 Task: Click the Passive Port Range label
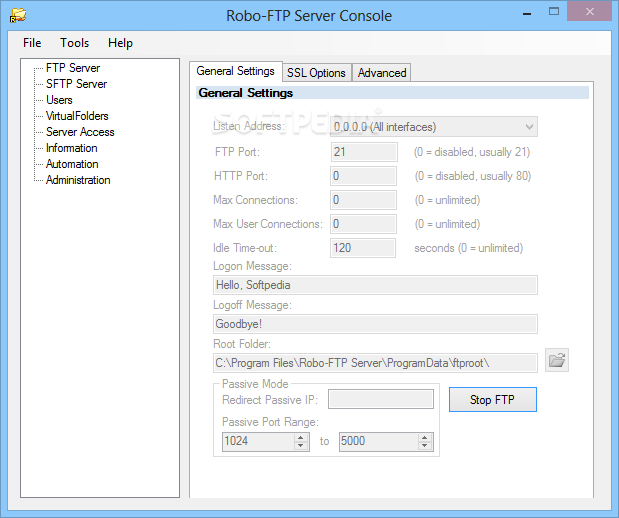click(270, 422)
